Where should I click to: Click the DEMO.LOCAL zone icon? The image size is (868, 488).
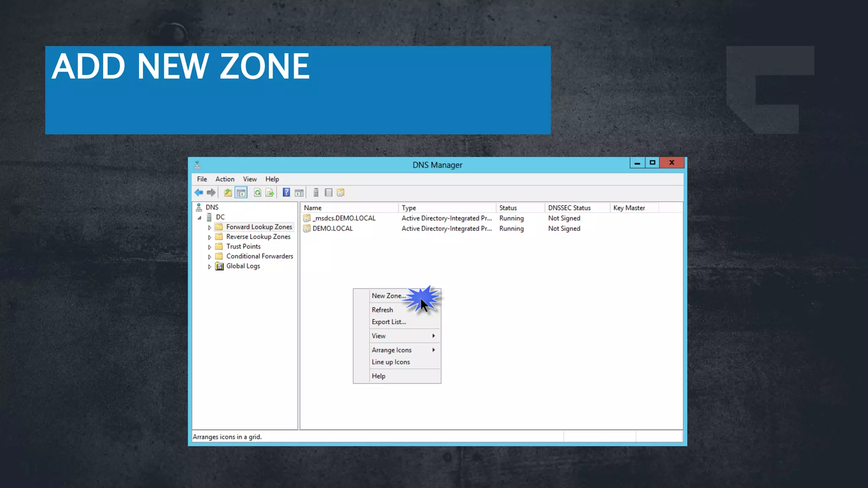(x=307, y=228)
